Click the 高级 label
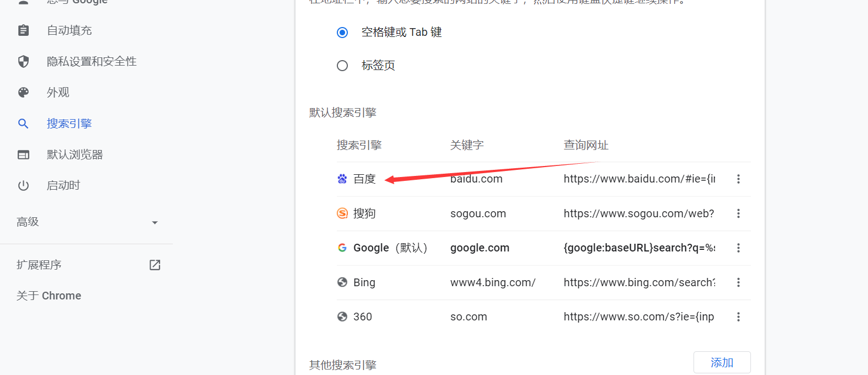The width and height of the screenshot is (868, 375). click(28, 222)
